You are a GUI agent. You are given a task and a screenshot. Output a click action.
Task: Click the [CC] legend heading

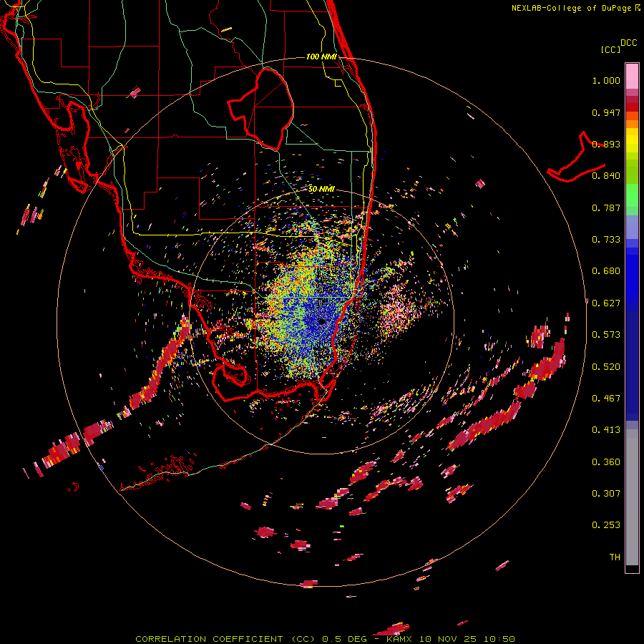[610, 49]
